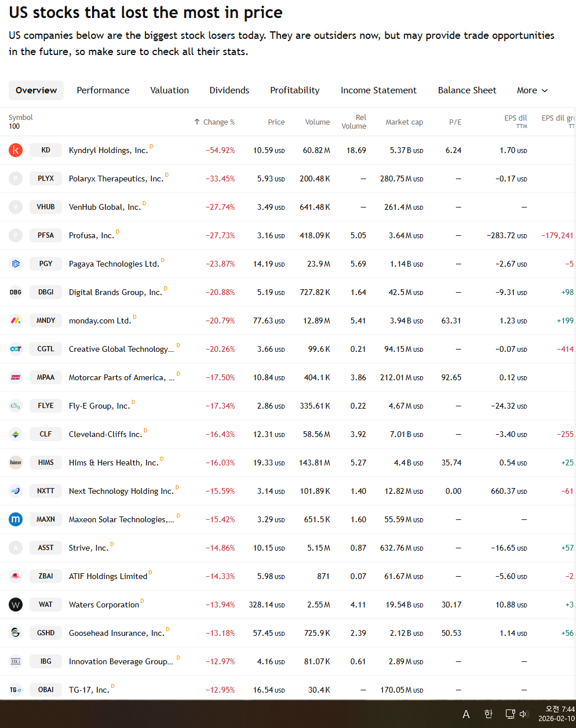
Task: Open the Waters Corporation W logo
Action: coord(16,605)
